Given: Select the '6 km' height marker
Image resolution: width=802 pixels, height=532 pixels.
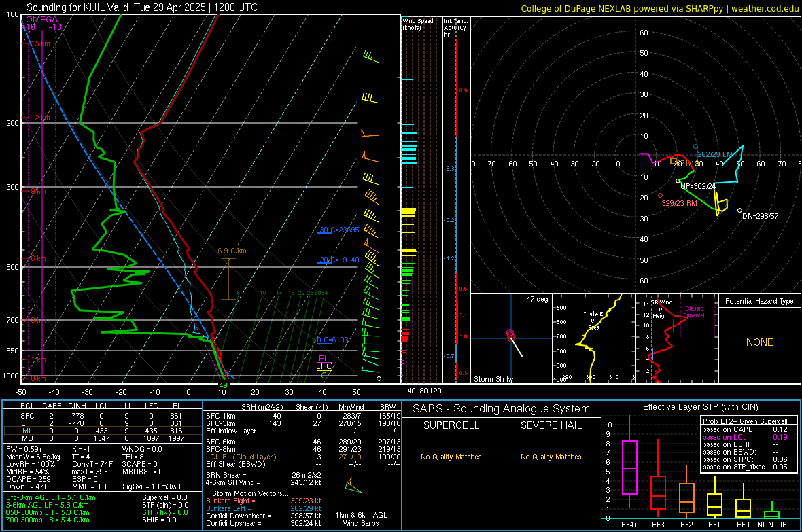Looking at the screenshot, I should coord(37,258).
